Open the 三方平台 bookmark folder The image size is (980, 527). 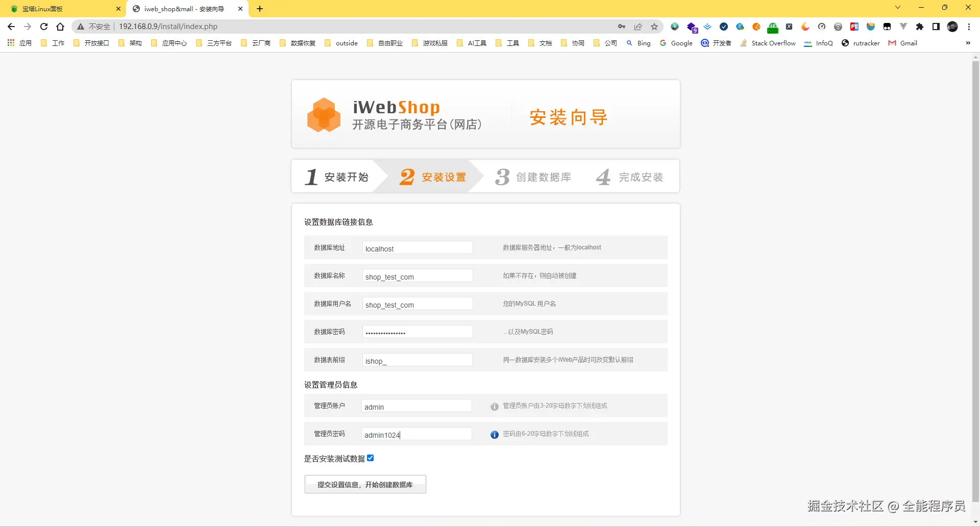(213, 43)
